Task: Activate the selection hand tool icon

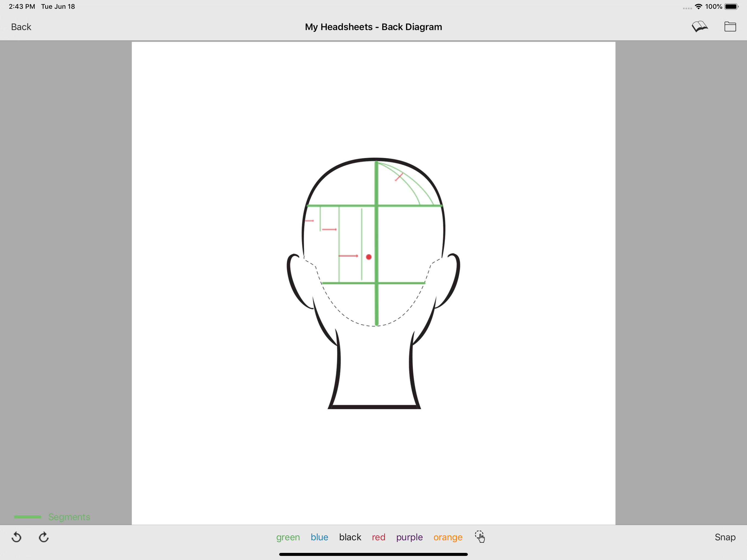Action: pos(480,537)
